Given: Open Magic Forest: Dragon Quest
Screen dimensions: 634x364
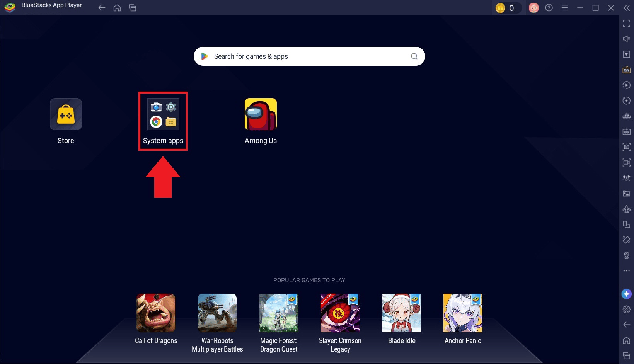Looking at the screenshot, I should [x=279, y=313].
